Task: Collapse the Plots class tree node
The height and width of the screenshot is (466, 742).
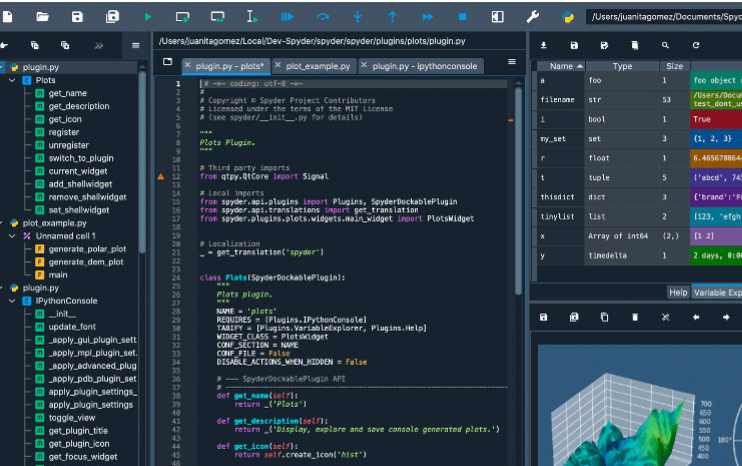Action: coord(13,80)
